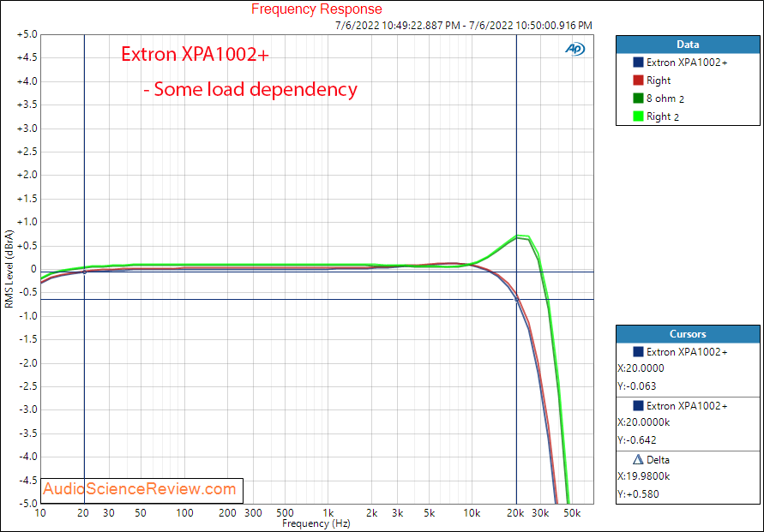The height and width of the screenshot is (532, 764).
Task: Click the cursor point at 20 Hz on the curve
Action: tap(84, 272)
